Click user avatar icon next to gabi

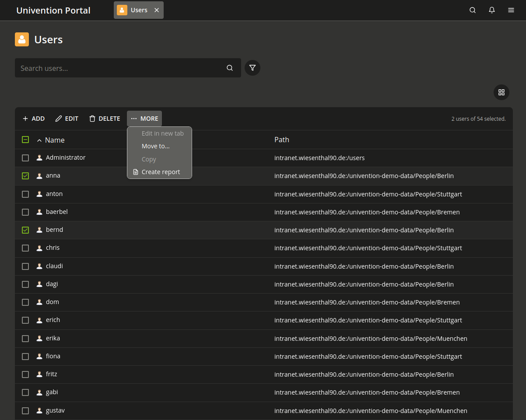[x=39, y=392]
